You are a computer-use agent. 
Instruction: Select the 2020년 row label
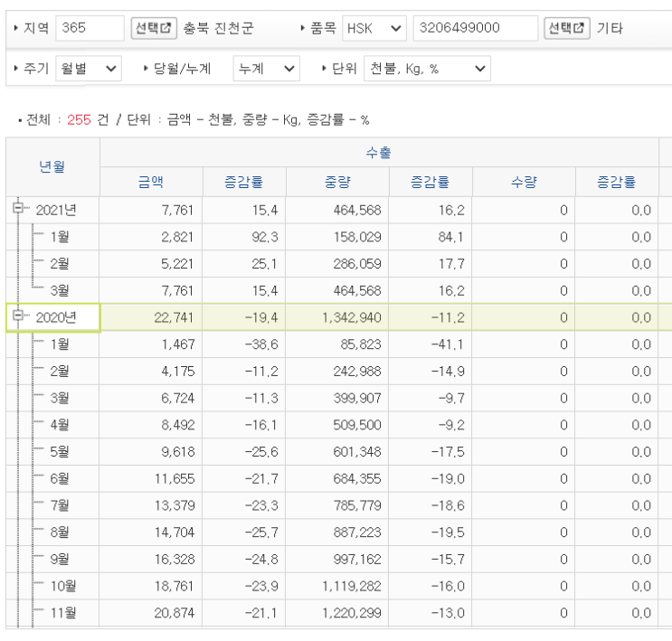pos(56,317)
